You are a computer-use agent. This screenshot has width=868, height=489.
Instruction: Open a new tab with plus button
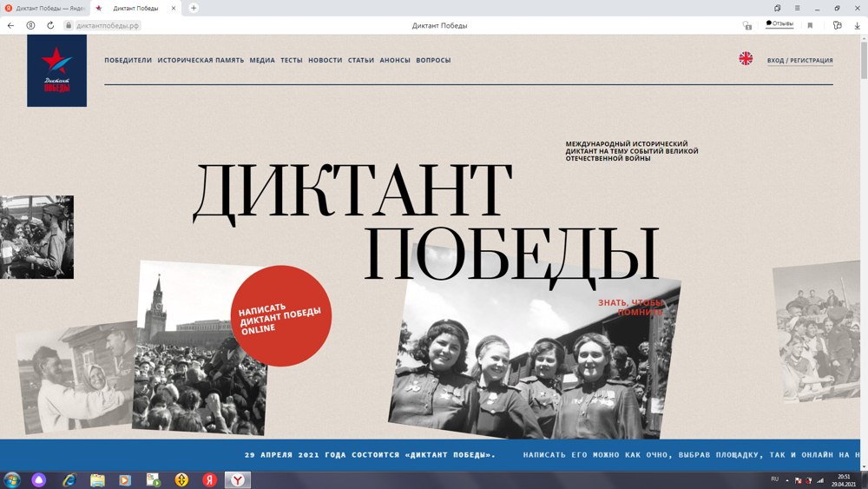194,8
